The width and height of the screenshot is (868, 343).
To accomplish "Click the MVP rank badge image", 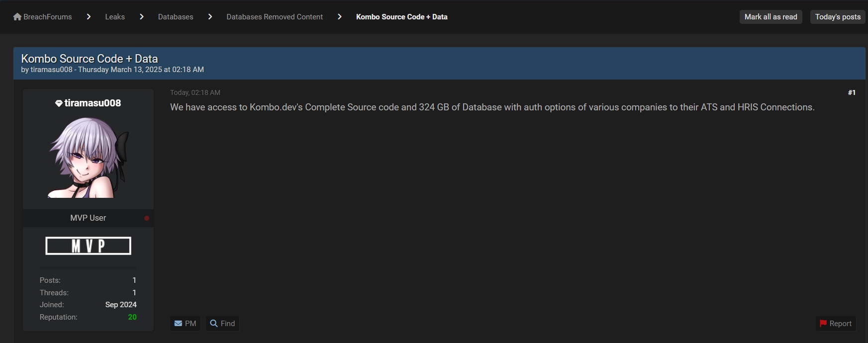I will tap(88, 246).
